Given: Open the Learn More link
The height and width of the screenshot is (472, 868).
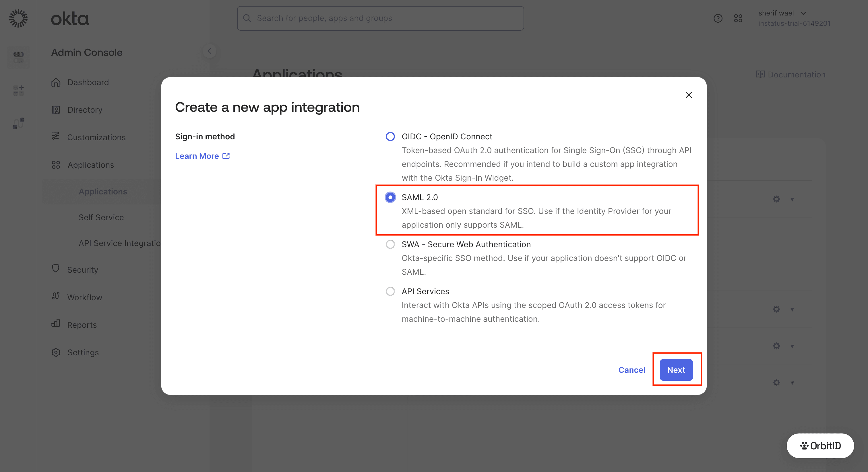Looking at the screenshot, I should click(202, 156).
